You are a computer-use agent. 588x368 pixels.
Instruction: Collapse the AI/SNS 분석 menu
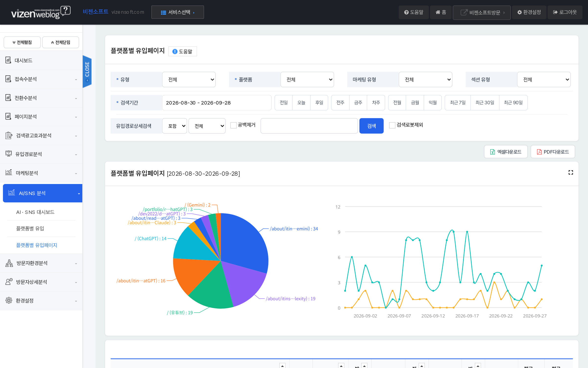pos(43,193)
